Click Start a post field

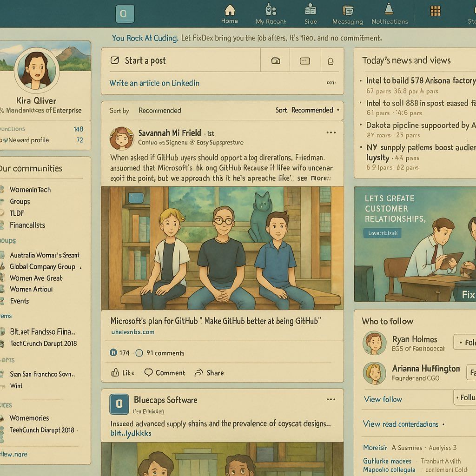(x=181, y=60)
